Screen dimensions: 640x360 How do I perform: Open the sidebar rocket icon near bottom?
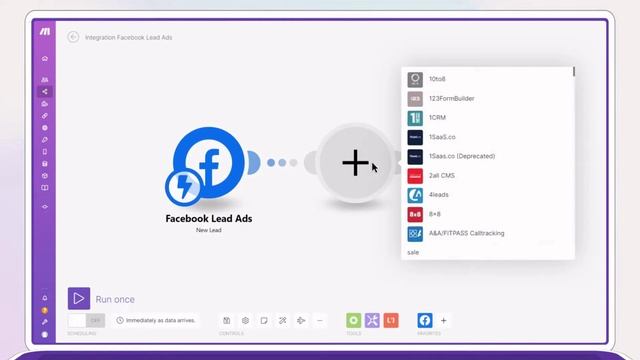45,322
